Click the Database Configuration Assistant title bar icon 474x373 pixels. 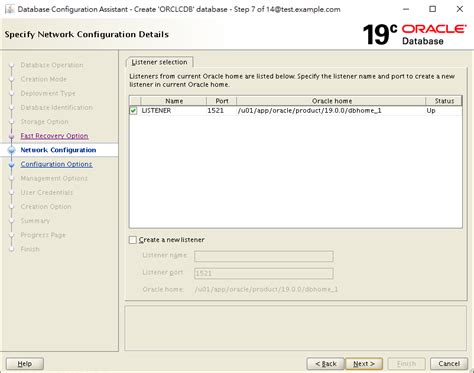click(9, 9)
